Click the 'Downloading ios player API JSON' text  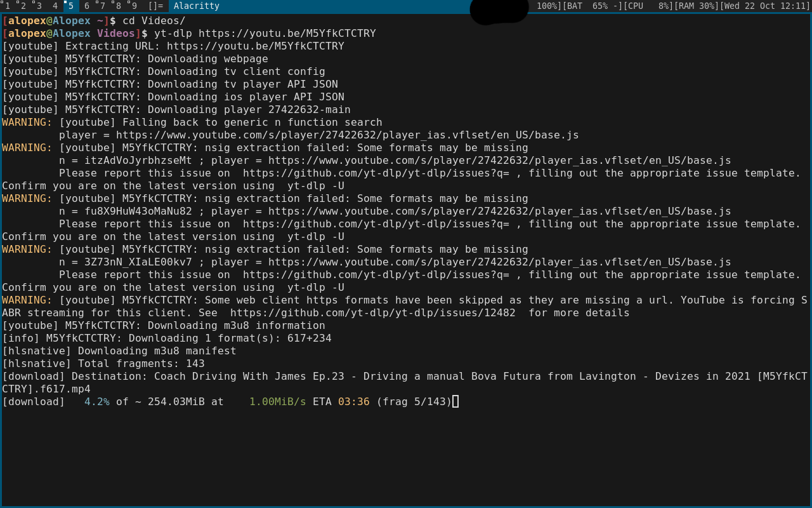coord(246,97)
